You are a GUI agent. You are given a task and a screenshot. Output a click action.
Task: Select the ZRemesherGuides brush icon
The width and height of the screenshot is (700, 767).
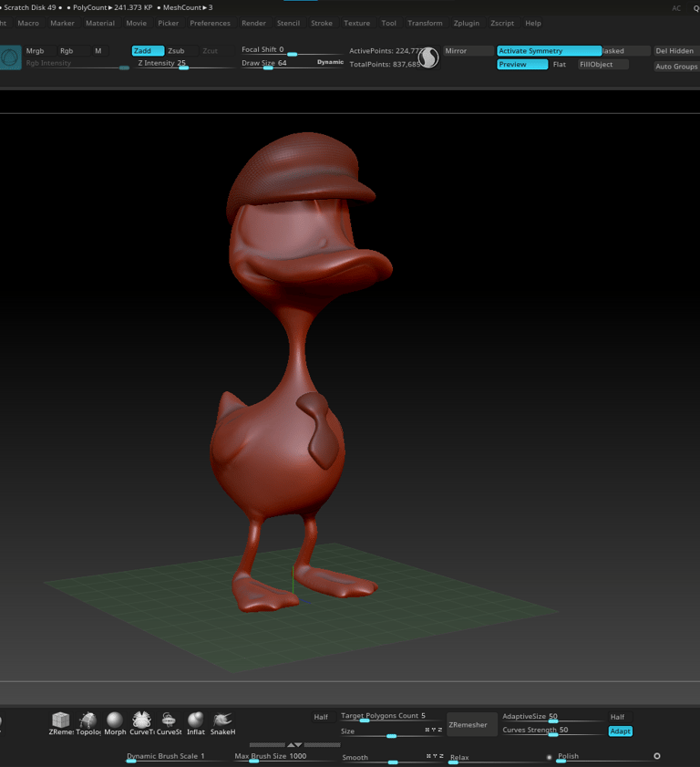pyautogui.click(x=61, y=723)
